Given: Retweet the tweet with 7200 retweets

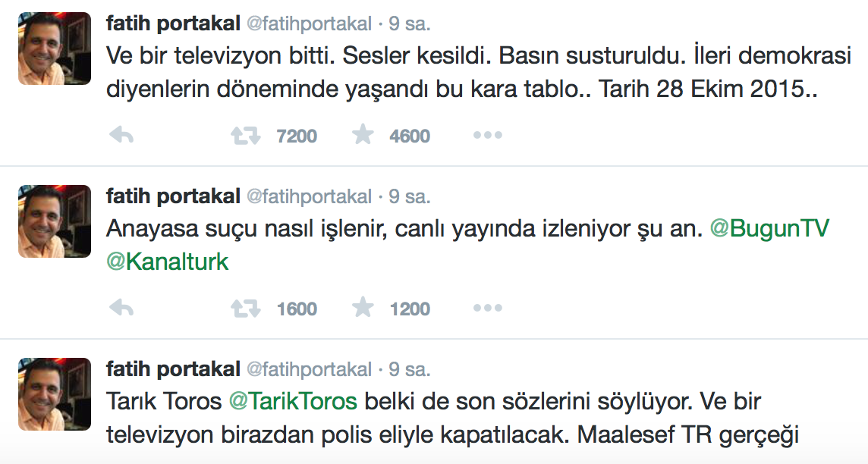Looking at the screenshot, I should [x=244, y=136].
